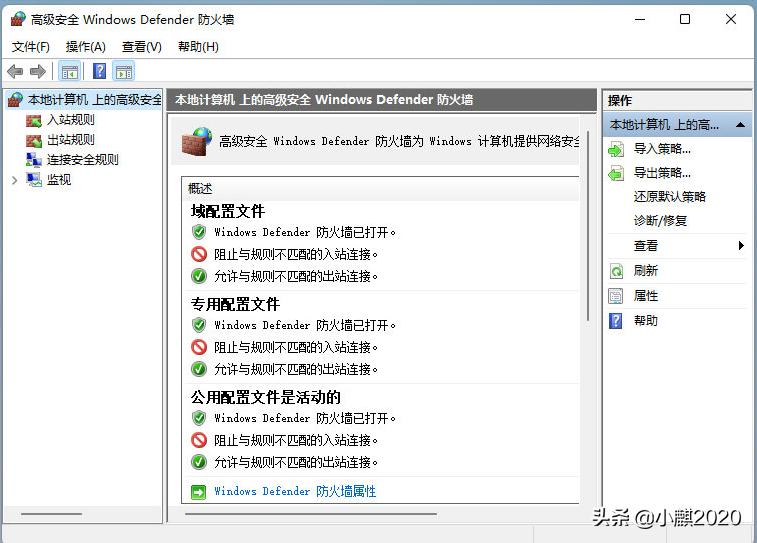Open the 查看(V) menu

141,47
